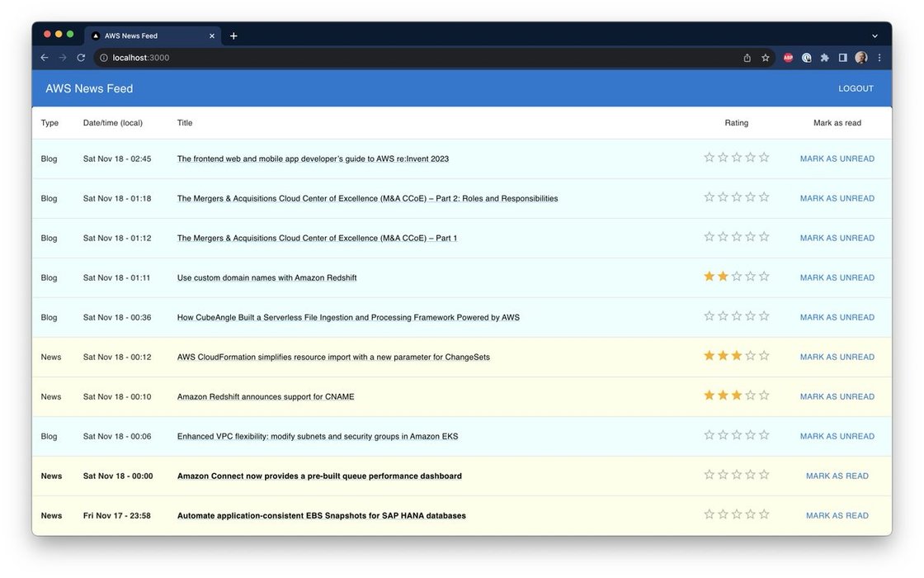This screenshot has height=578, width=924.
Task: Toggle the browser side panel icon
Action: coord(843,58)
